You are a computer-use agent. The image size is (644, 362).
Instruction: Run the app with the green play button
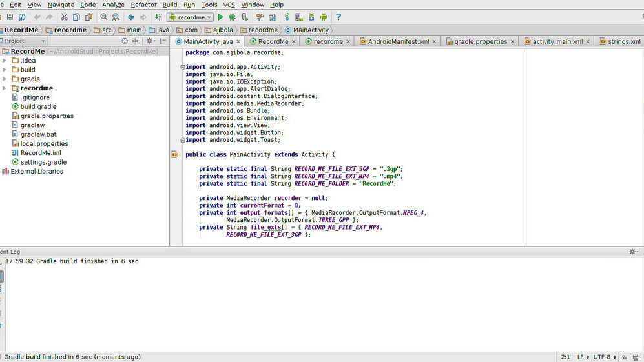click(220, 17)
